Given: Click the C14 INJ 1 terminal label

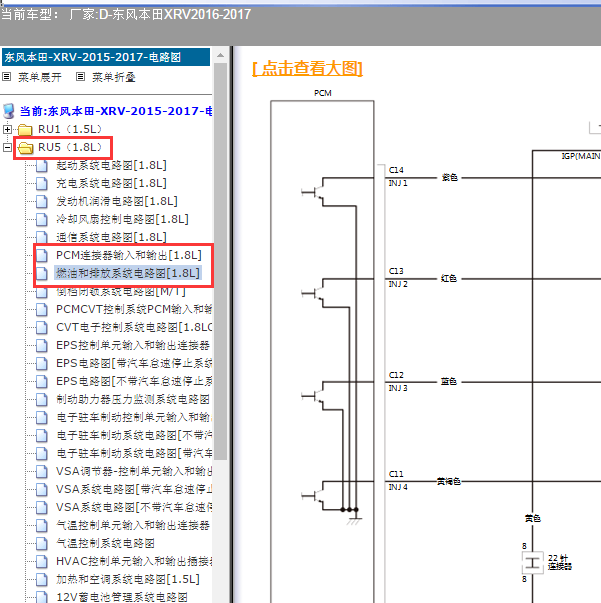Looking at the screenshot, I should (x=398, y=177).
